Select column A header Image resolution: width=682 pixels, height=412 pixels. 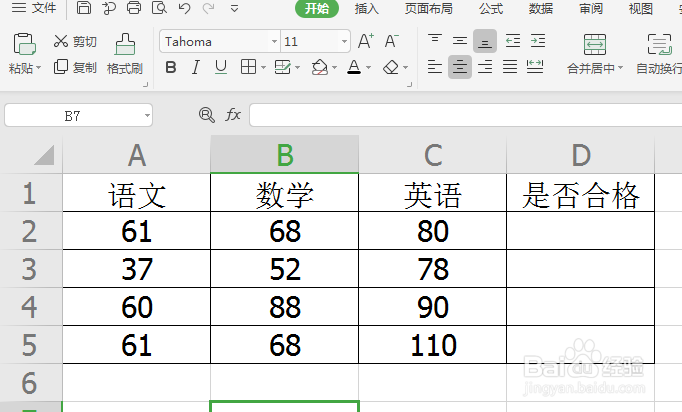(137, 155)
